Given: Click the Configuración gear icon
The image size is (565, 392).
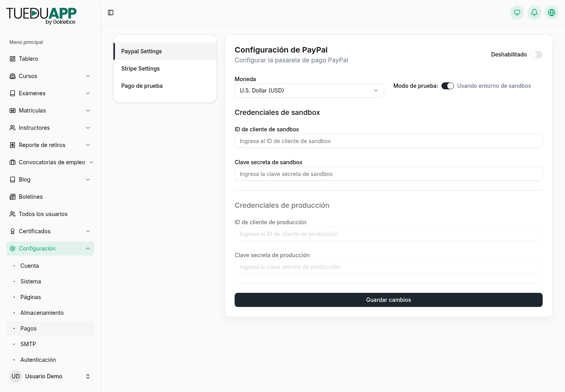Looking at the screenshot, I should (13, 249).
